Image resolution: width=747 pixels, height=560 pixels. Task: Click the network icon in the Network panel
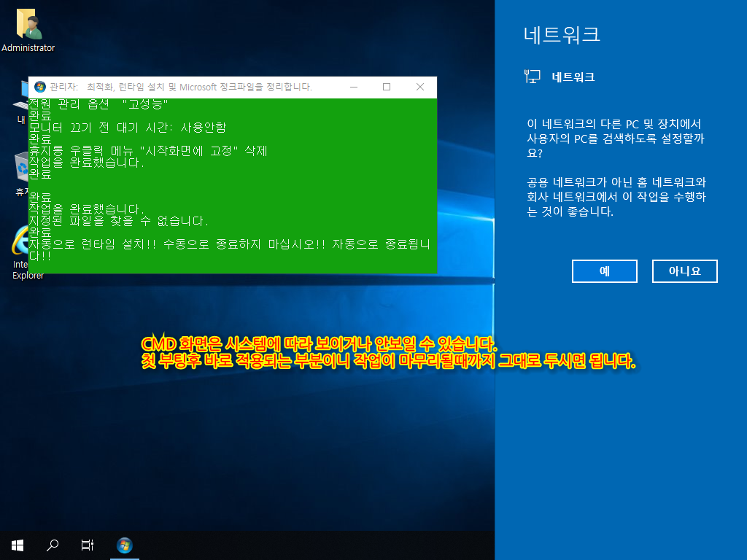[532, 76]
